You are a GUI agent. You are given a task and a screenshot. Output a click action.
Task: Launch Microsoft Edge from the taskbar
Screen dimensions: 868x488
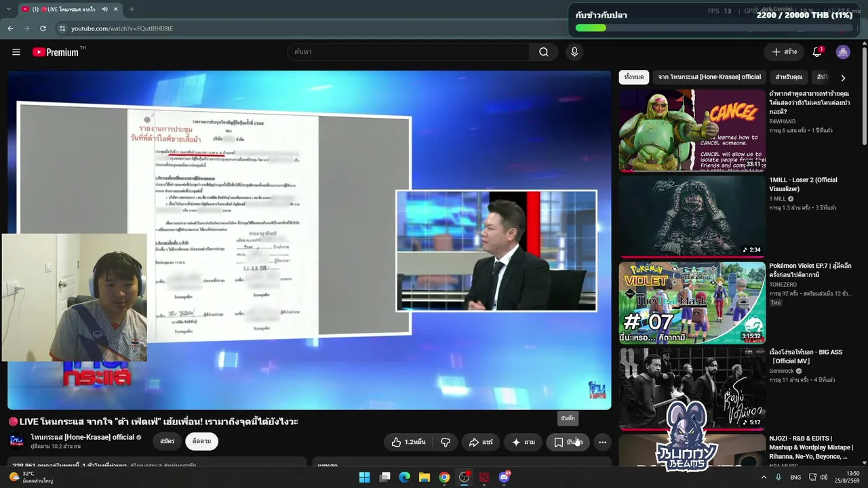click(x=404, y=477)
